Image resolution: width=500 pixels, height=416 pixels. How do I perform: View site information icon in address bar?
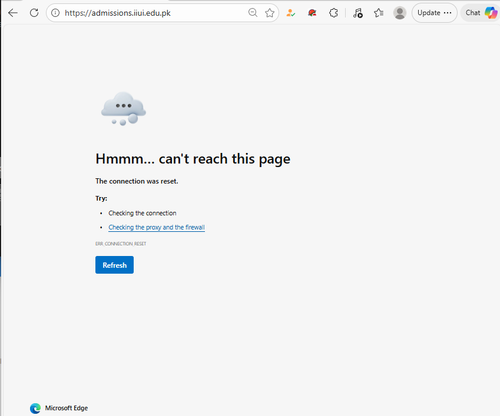tap(55, 13)
